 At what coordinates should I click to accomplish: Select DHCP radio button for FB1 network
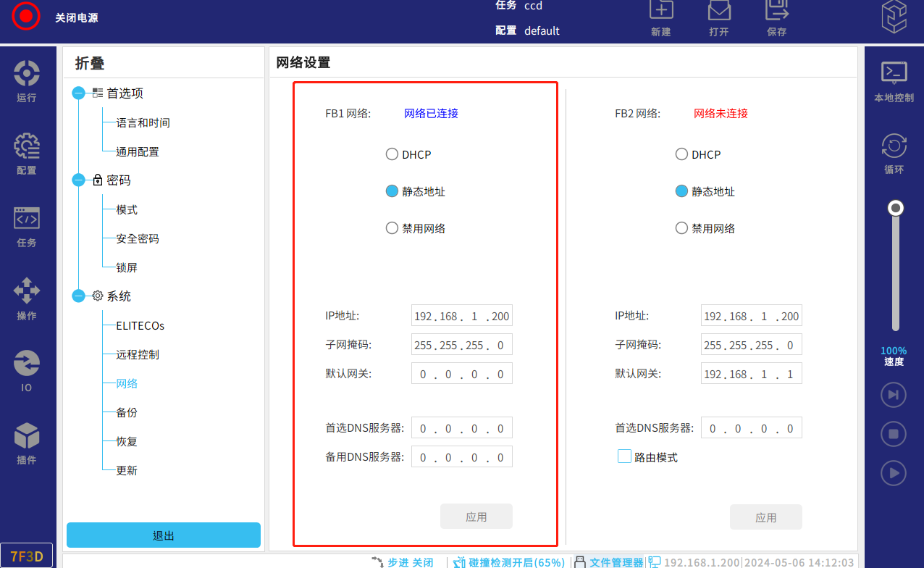point(392,154)
